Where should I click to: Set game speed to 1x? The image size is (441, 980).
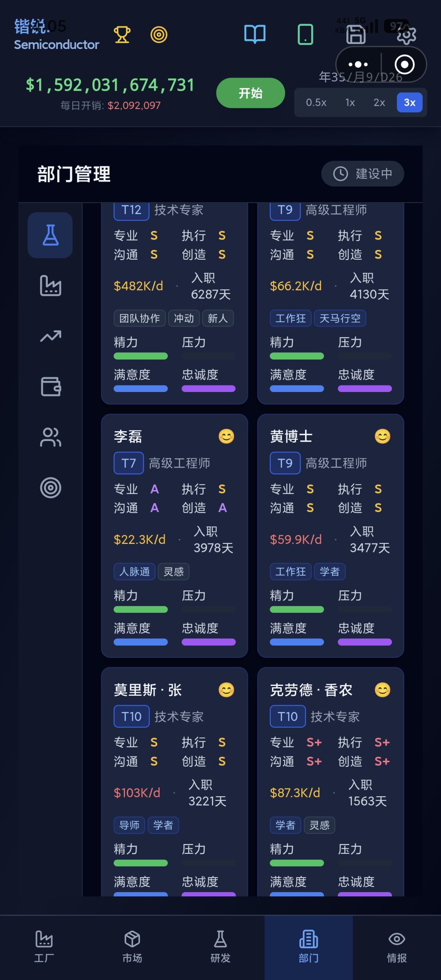pyautogui.click(x=350, y=102)
